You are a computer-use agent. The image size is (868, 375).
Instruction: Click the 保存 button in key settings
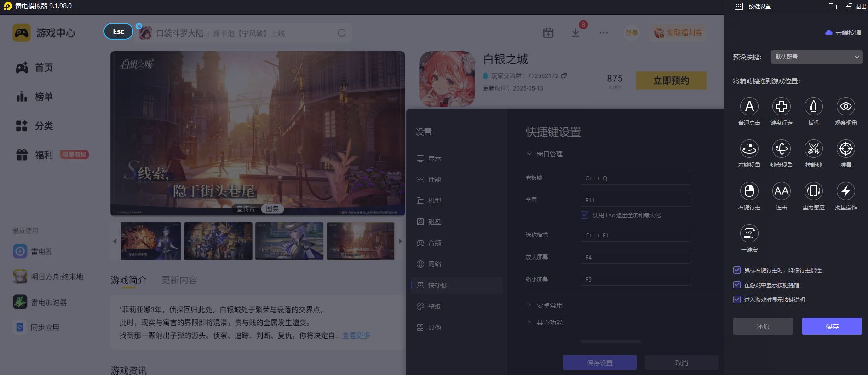(832, 326)
